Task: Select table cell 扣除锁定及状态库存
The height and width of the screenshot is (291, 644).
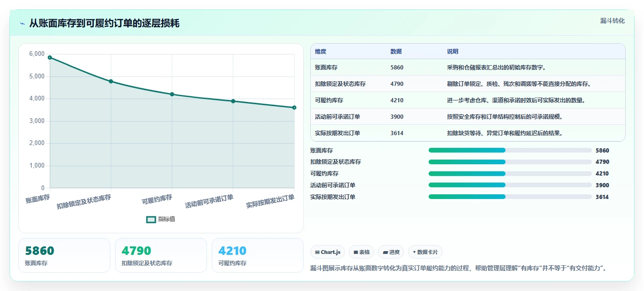Action: [340, 84]
